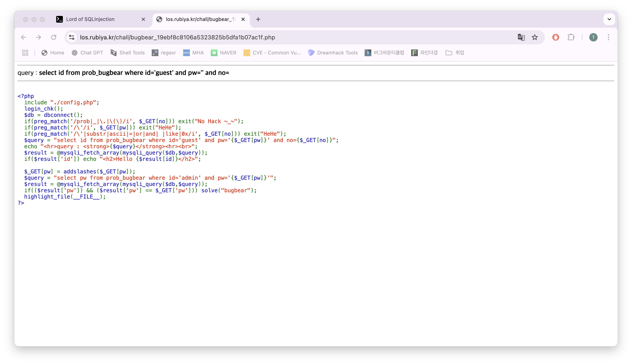Click the address bar URL field
The height and width of the screenshot is (364, 632).
[x=275, y=37]
